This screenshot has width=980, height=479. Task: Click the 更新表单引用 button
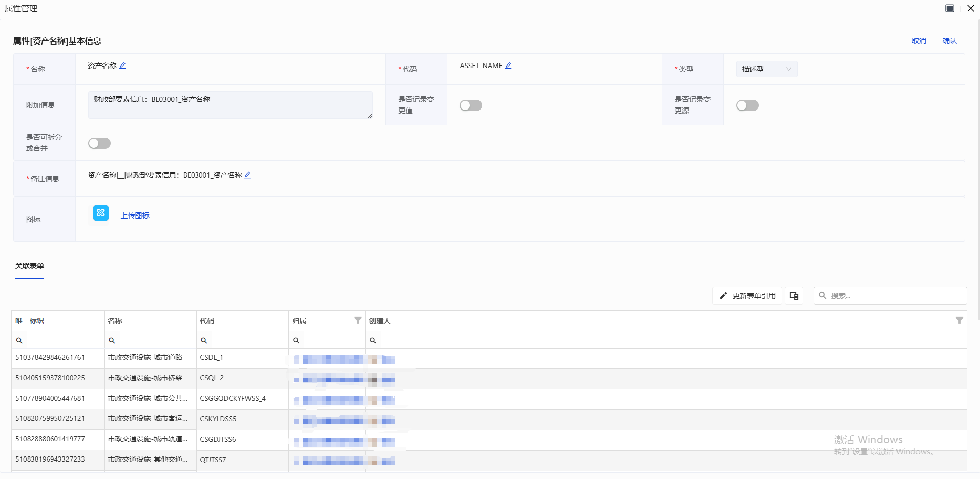pos(747,296)
